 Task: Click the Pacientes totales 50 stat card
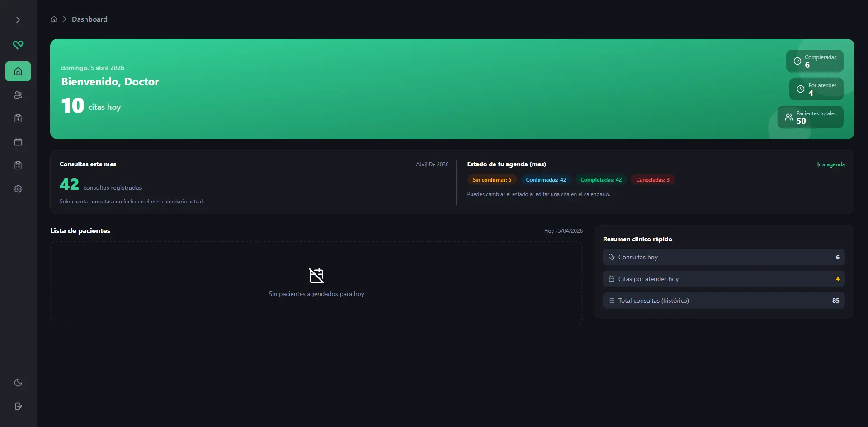811,117
